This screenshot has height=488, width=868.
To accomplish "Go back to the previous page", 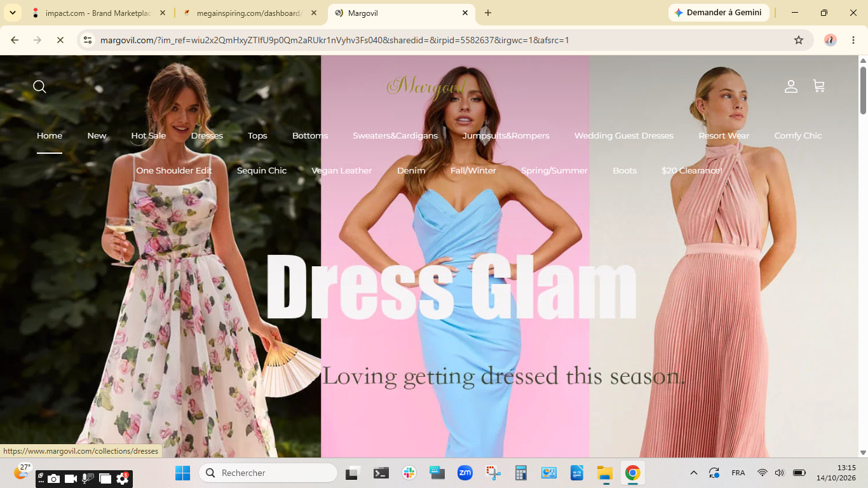I will click(x=15, y=40).
